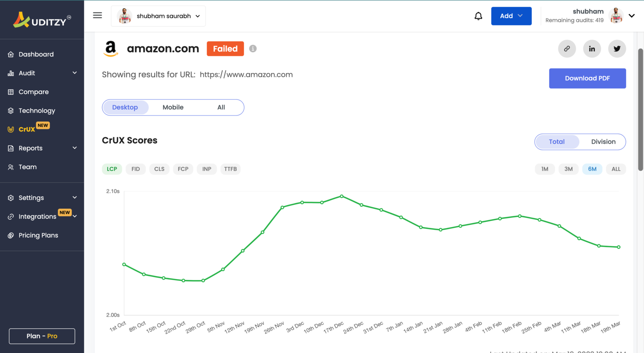Download the PDF report

(x=587, y=78)
